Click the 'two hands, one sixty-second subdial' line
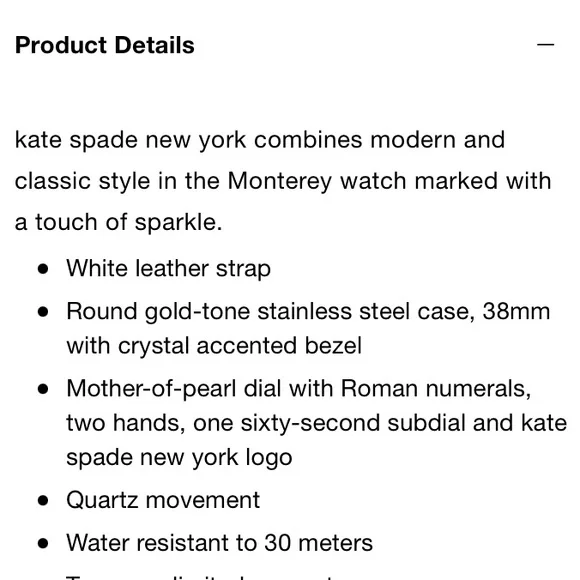This screenshot has width=580, height=580. (x=317, y=424)
